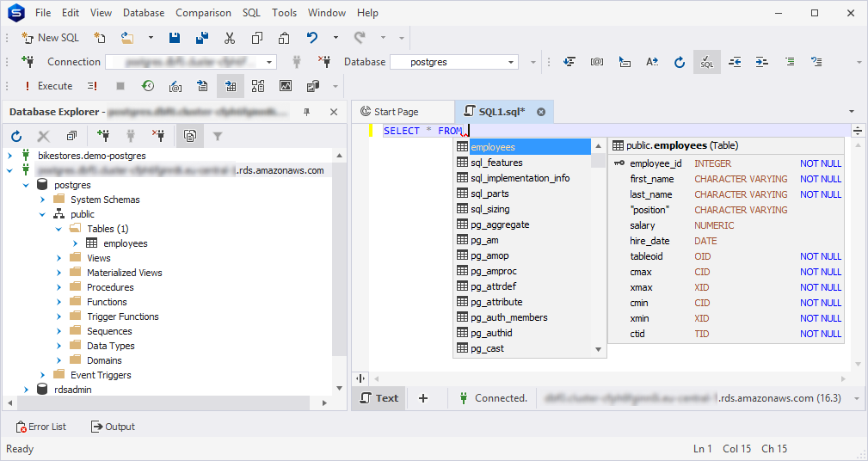Click the New SQL button
The height and width of the screenshot is (461, 868).
click(50, 38)
